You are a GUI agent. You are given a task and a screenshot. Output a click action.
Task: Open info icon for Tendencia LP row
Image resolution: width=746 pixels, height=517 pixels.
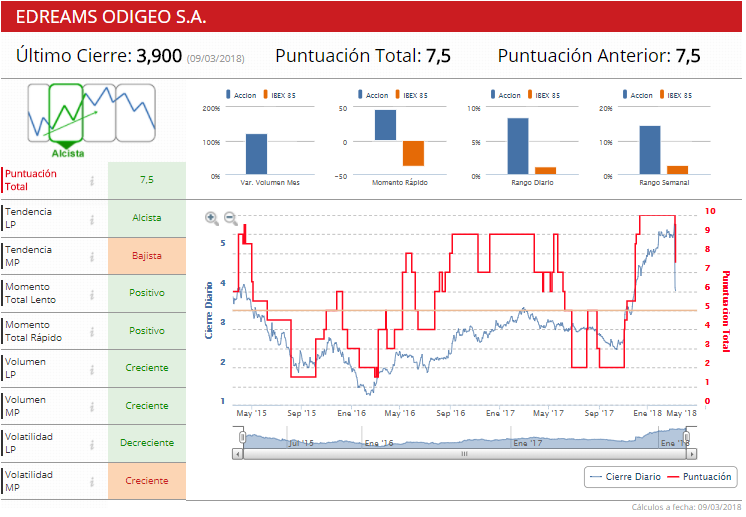coord(92,219)
